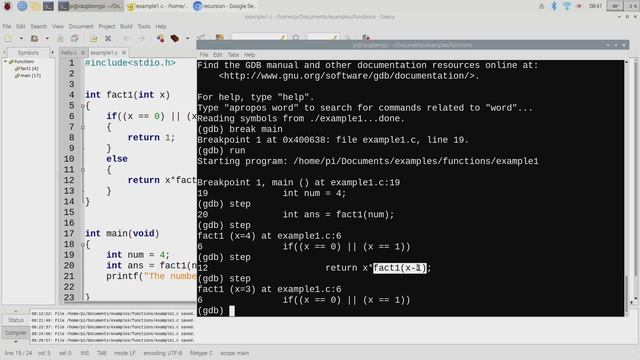Open Geany's Edit menu
Image resolution: width=640 pixels, height=360 pixels.
tap(21, 26)
